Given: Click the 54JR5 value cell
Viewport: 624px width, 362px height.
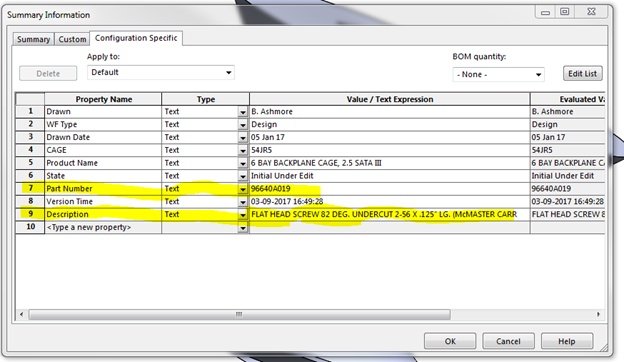Looking at the screenshot, I should (x=390, y=150).
